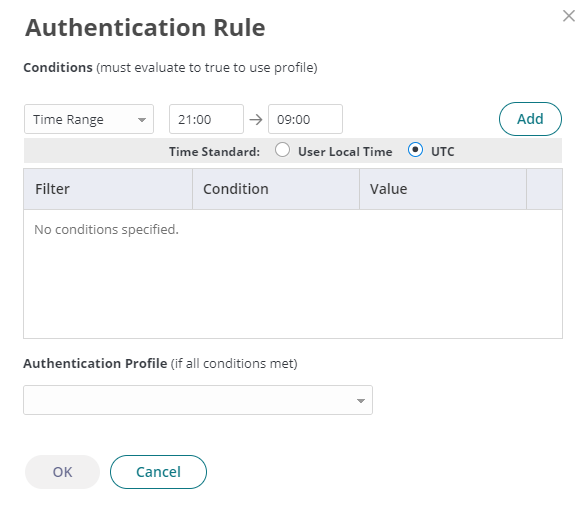Click the Condition column header

pos(276,189)
